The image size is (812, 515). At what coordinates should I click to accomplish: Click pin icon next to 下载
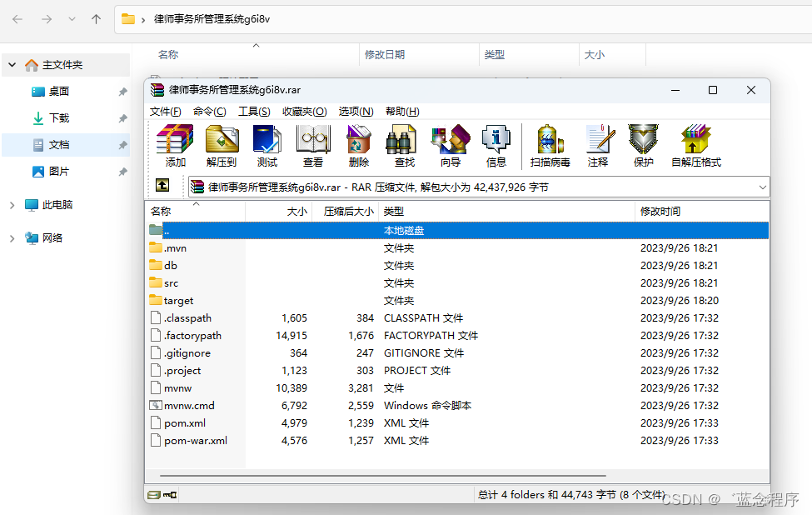pyautogui.click(x=122, y=118)
